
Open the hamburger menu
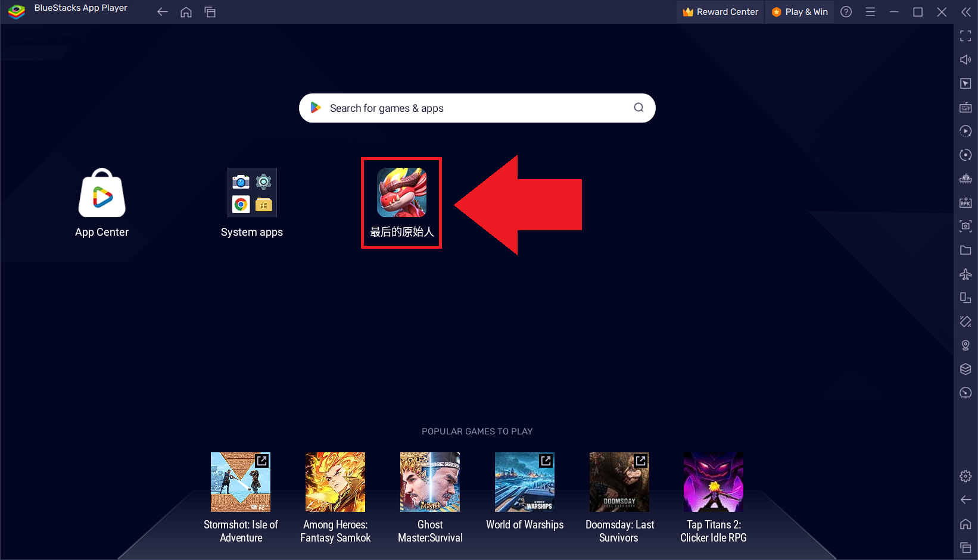click(x=870, y=12)
